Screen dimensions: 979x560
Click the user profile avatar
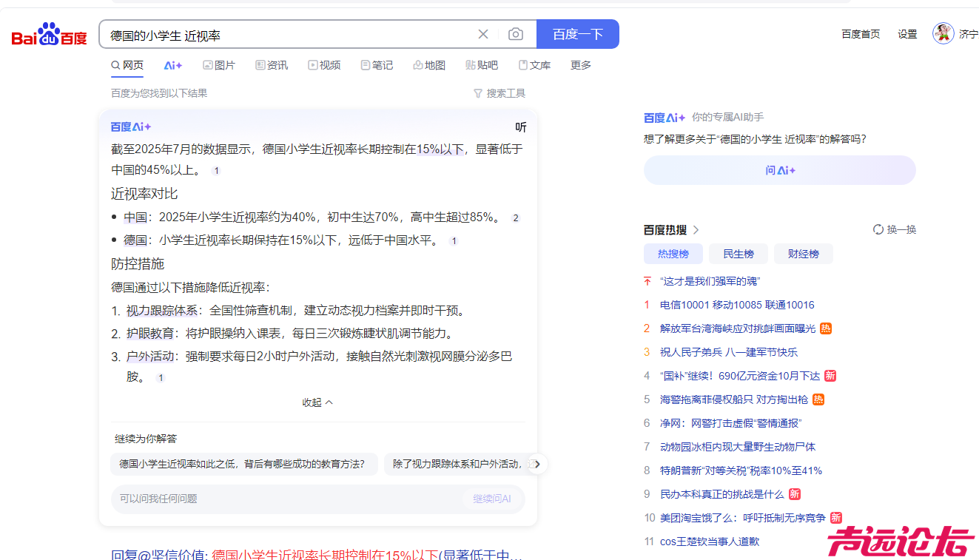tap(943, 33)
